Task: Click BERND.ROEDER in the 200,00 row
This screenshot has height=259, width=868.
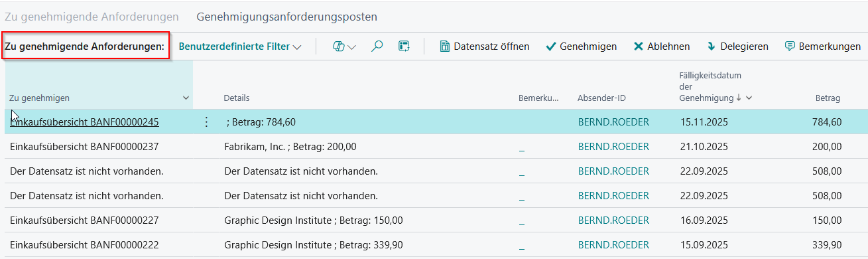Action: coord(613,147)
